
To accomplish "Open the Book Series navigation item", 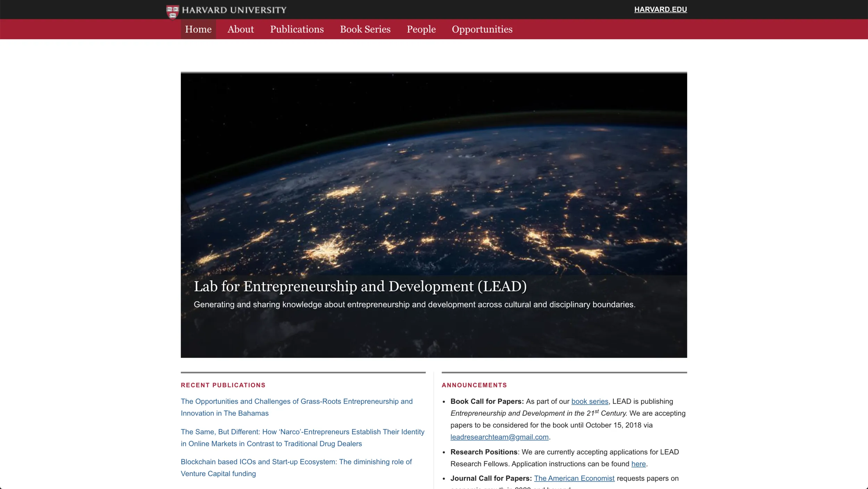I will coord(365,29).
